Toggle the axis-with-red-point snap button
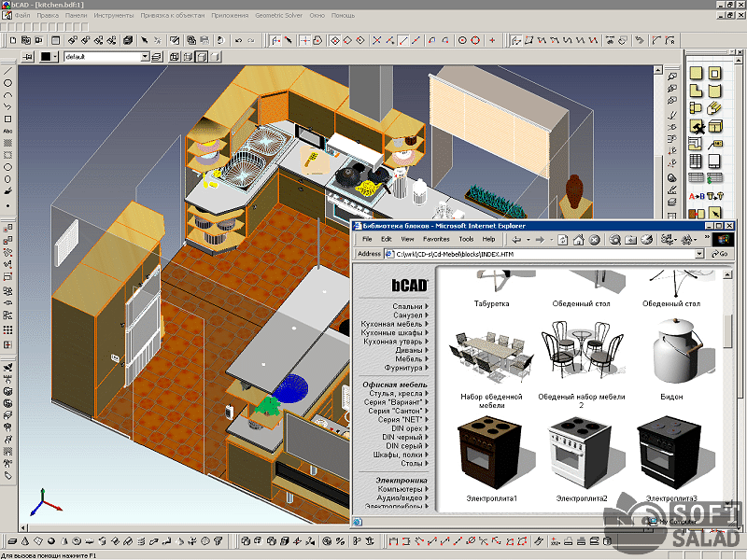 (x=275, y=40)
